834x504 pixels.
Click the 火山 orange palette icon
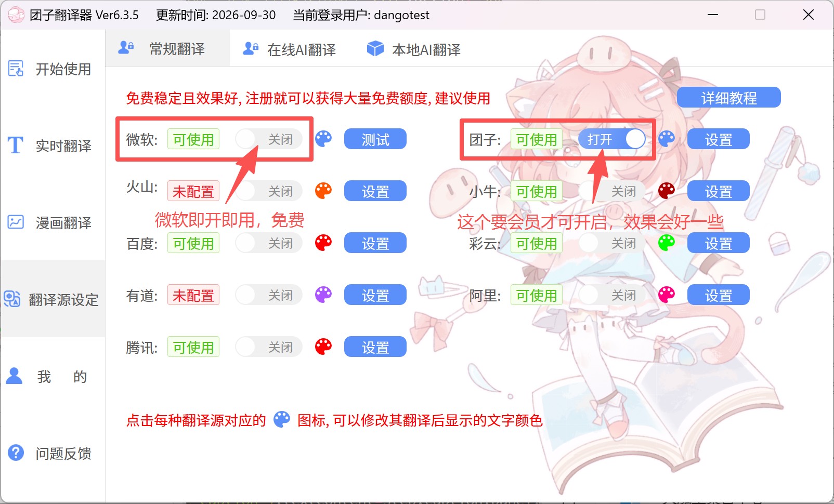(323, 191)
